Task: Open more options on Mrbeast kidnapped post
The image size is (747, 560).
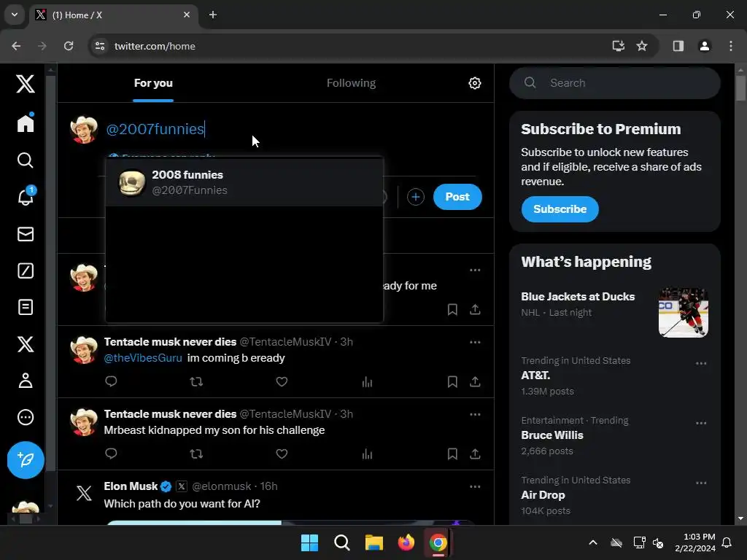Action: [475, 414]
